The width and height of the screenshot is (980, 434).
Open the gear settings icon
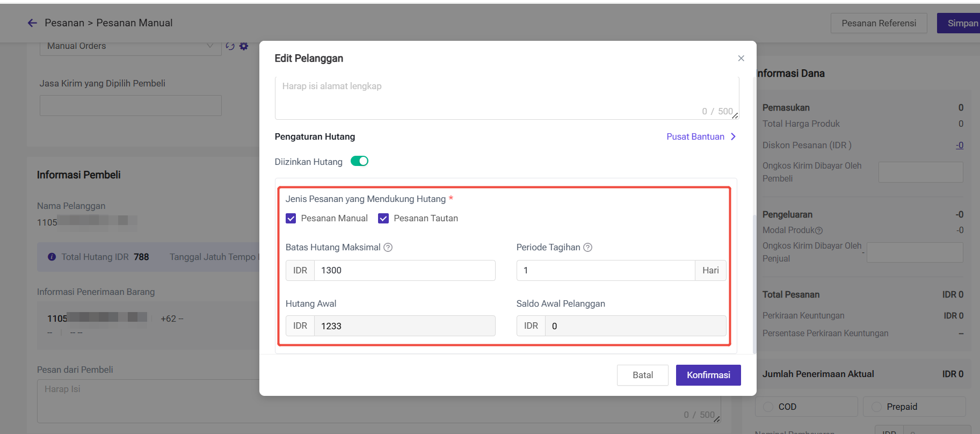(x=244, y=46)
